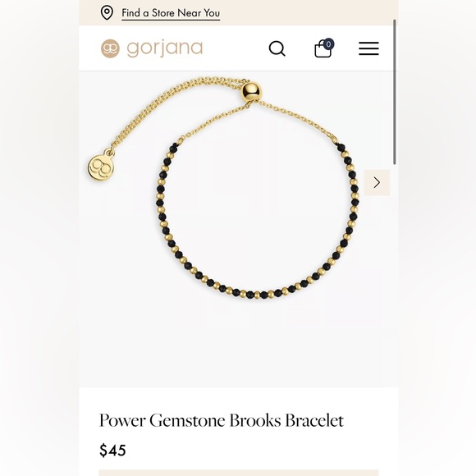Screen dimensions: 476x476
Task: Click the beige store locator banner
Action: 239,13
